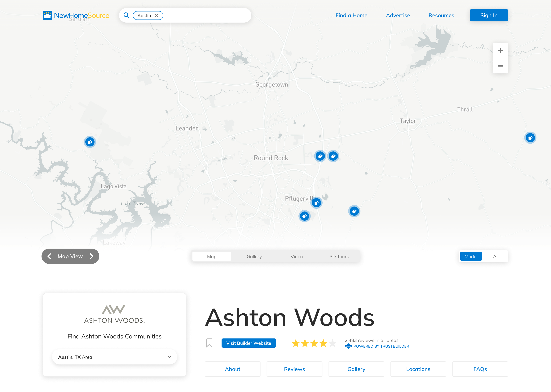551x392 pixels.
Task: Expand the Austin, TX Area dropdown
Action: (x=114, y=357)
